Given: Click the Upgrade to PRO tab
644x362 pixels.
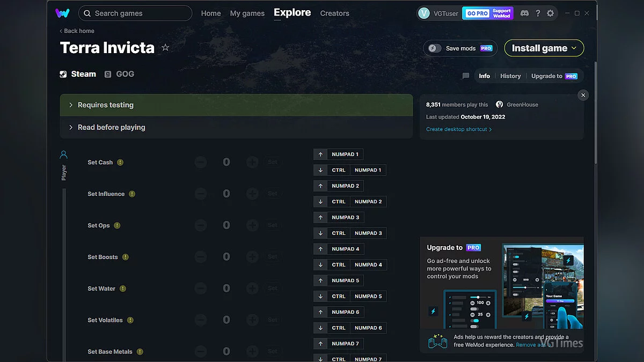Looking at the screenshot, I should [x=554, y=76].
